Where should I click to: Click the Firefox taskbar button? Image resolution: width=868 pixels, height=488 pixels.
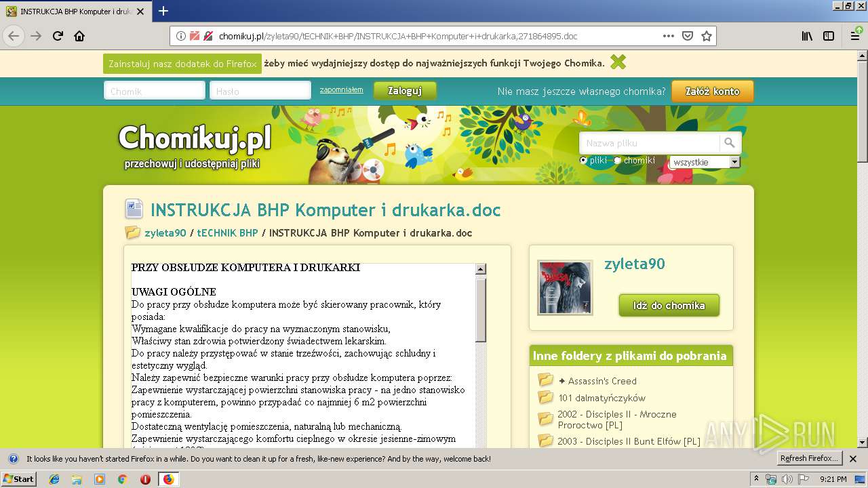click(168, 479)
